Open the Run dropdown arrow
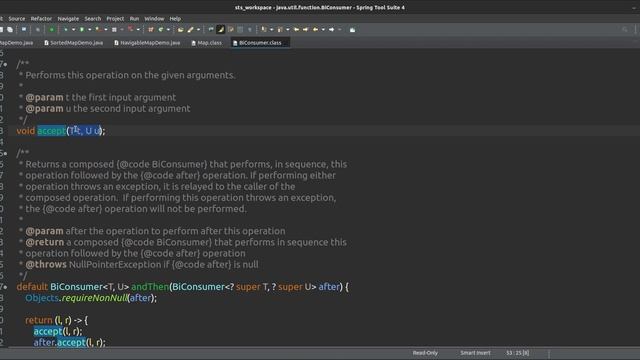The height and width of the screenshot is (360, 640). pos(90,29)
